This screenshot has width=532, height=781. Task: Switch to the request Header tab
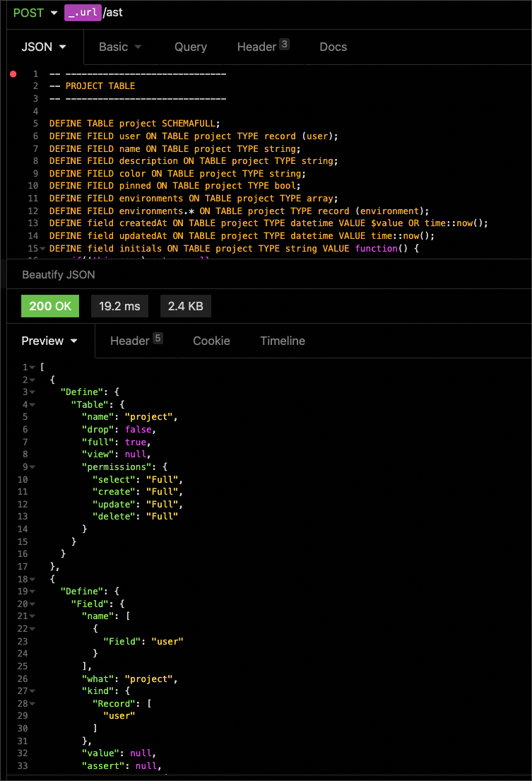(263, 47)
